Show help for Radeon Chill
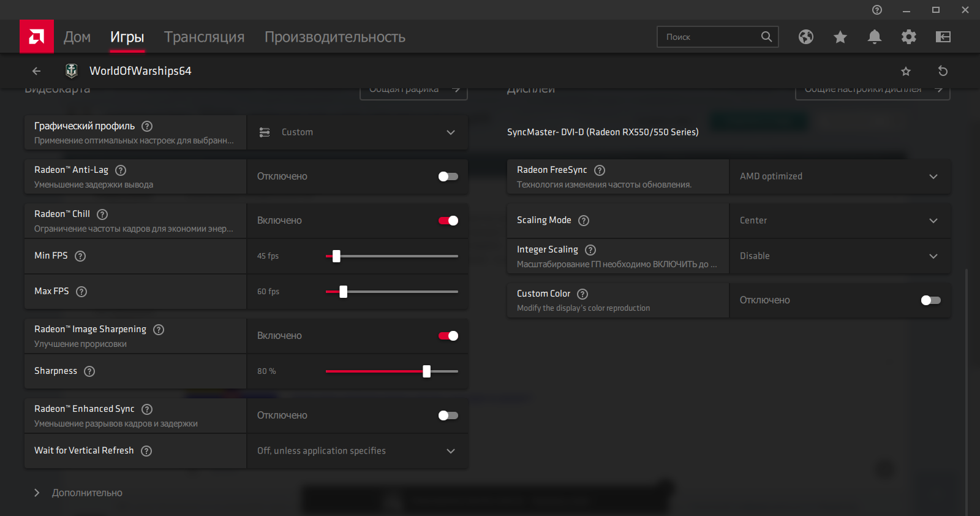 point(102,214)
